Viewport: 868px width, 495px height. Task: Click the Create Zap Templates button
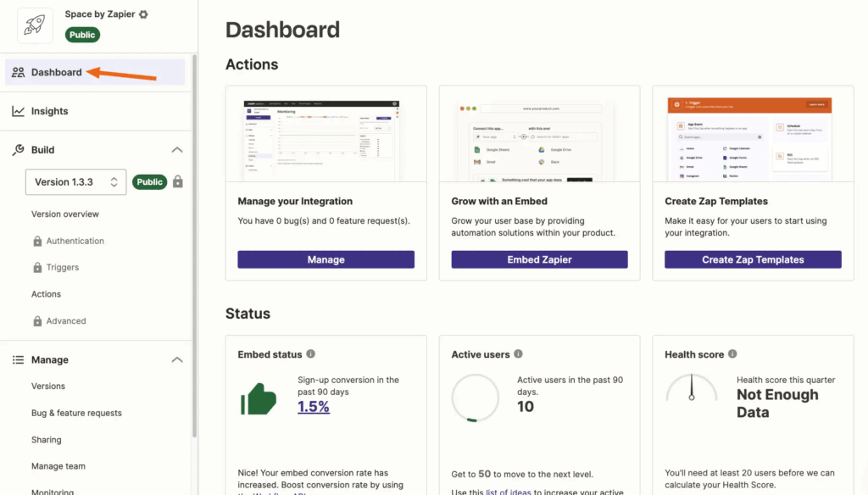pyautogui.click(x=753, y=259)
